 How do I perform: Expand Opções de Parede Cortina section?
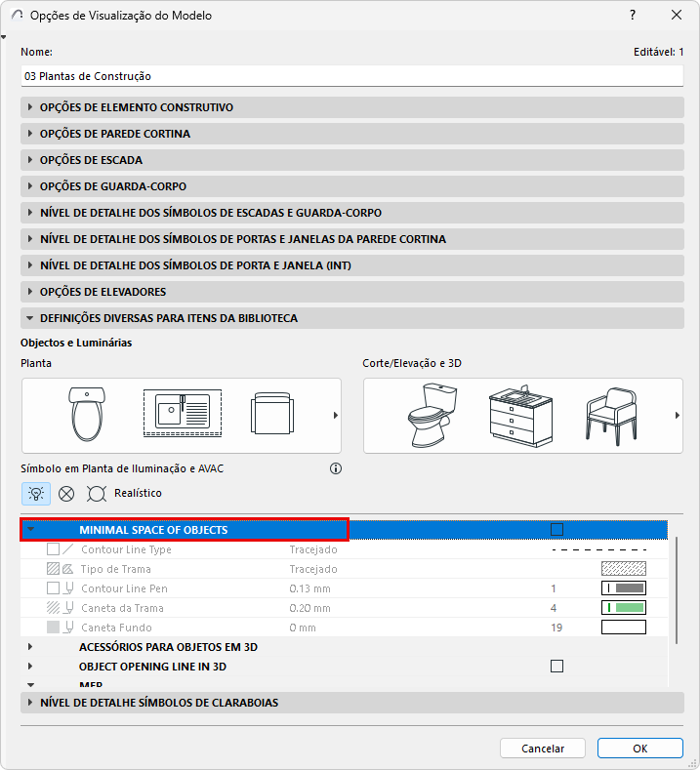352,134
